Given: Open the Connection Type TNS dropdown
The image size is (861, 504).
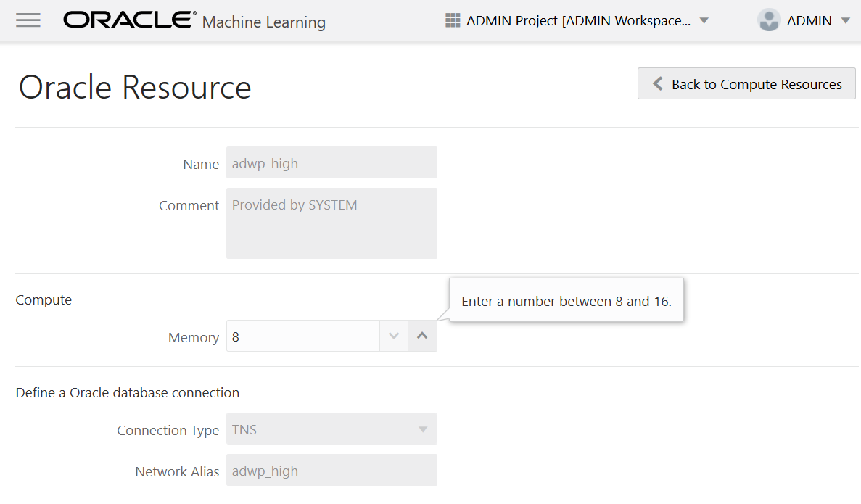Looking at the screenshot, I should point(331,429).
